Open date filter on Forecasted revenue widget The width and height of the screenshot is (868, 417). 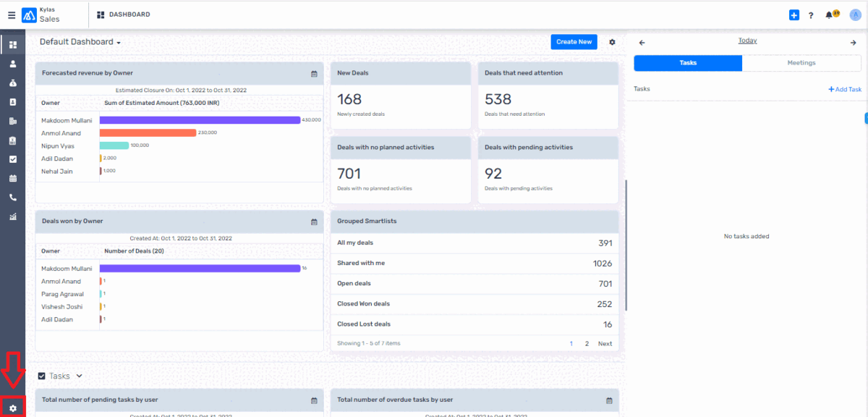click(x=314, y=74)
